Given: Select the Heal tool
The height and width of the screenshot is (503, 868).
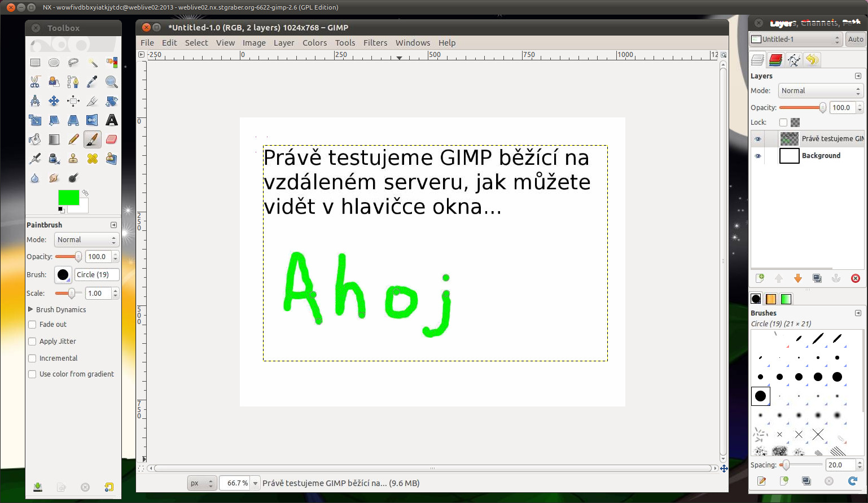Looking at the screenshot, I should click(x=93, y=159).
